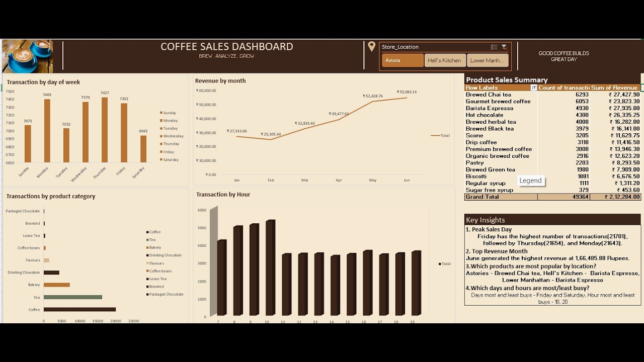Click the Transaction by day of week title
Image resolution: width=644 pixels, height=362 pixels.
coord(43,82)
